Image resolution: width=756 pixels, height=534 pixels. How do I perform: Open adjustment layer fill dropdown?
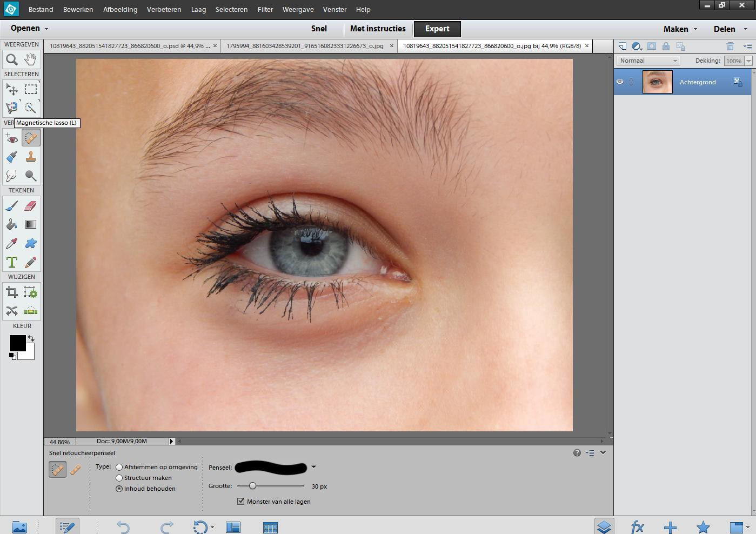tap(637, 46)
